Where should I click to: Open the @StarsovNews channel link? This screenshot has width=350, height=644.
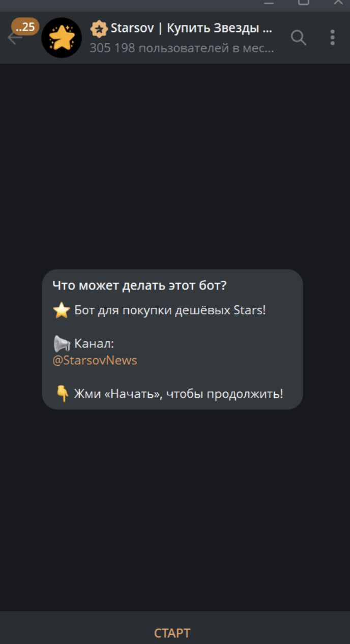(x=95, y=361)
